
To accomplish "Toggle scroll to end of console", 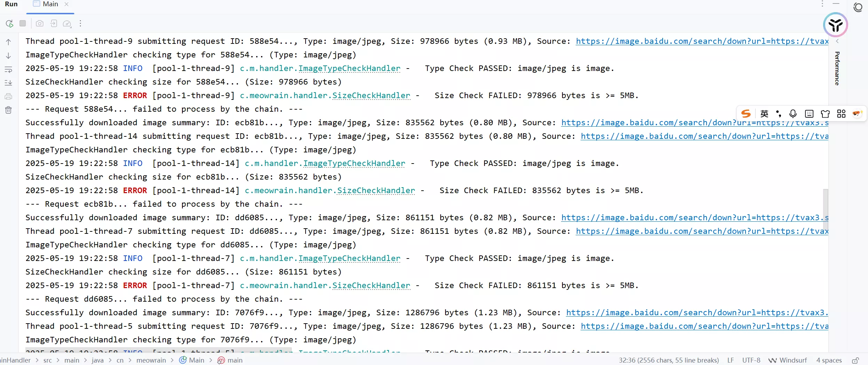I will 8,83.
